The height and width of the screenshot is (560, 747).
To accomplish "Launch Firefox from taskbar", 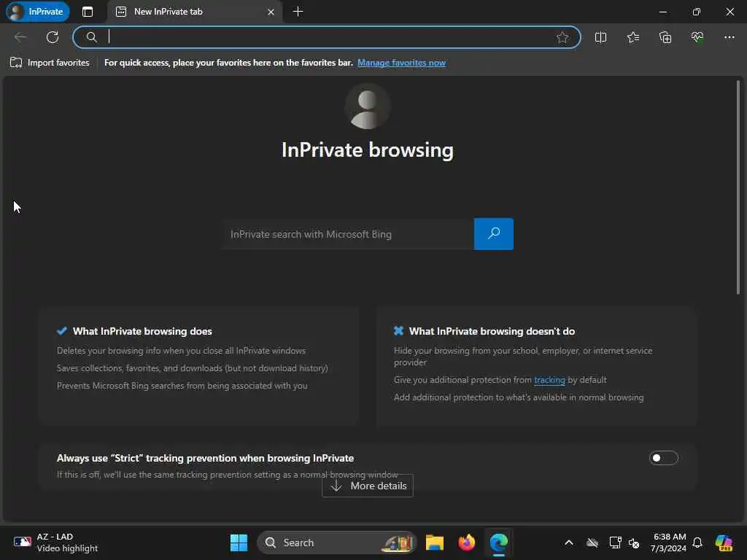I will click(x=466, y=542).
